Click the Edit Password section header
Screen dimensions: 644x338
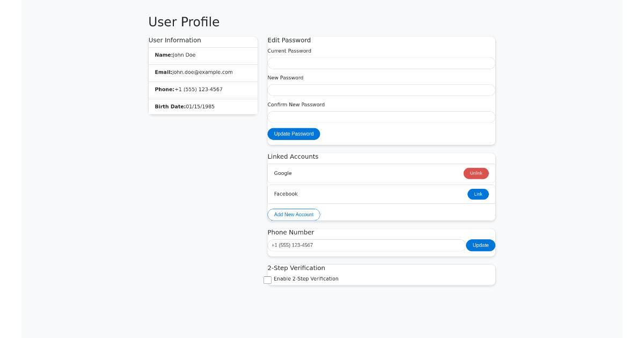tap(289, 40)
